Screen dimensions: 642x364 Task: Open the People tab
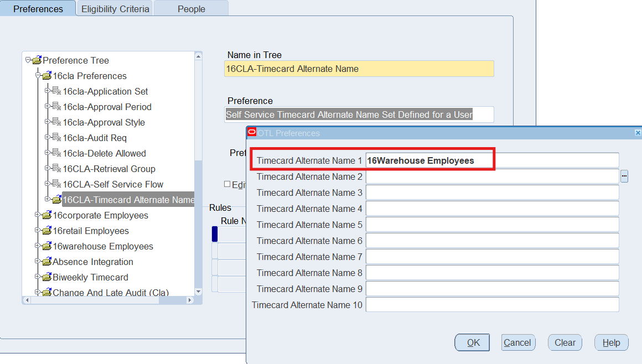[x=191, y=9]
